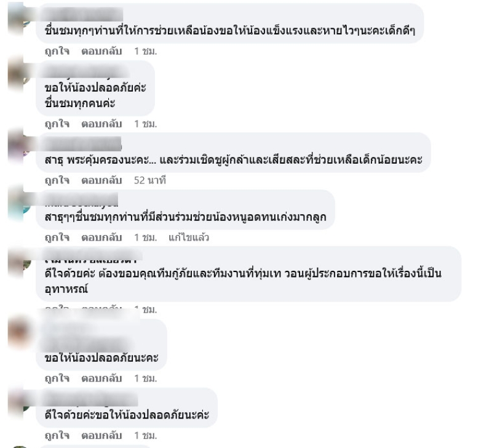Click ถูกใจ under 'ขอให้น้องปลอดภัยนะคะ' comment

57,378
